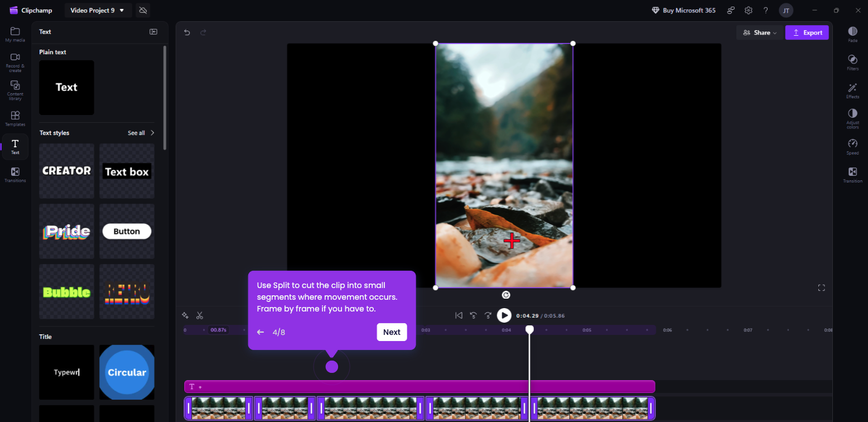868x422 pixels.
Task: Click the top-left resize handle of preview
Action: [436, 44]
